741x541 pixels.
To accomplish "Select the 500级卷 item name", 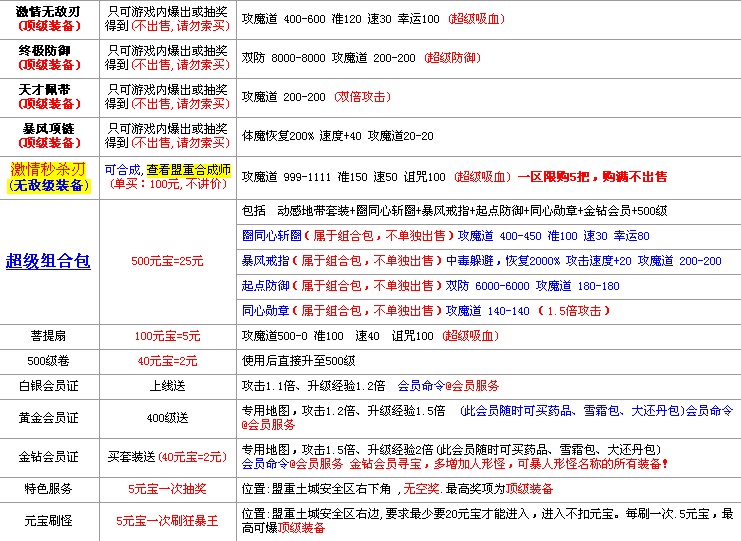I will [x=49, y=360].
